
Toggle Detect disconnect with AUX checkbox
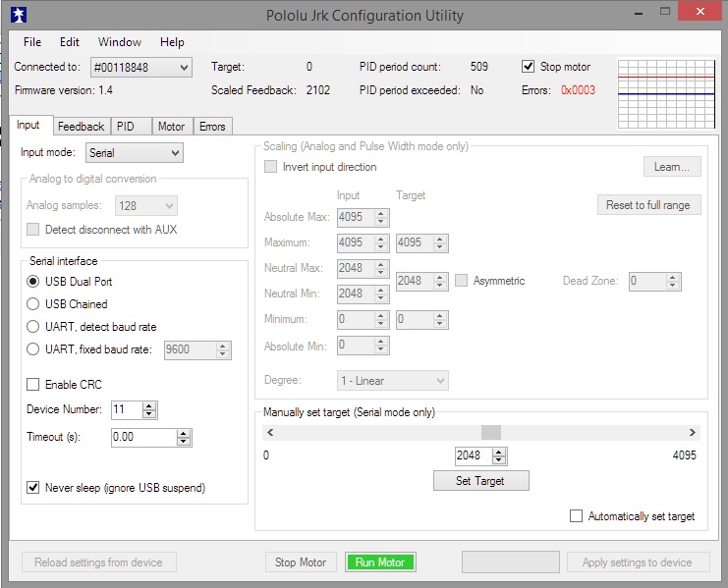click(x=33, y=229)
